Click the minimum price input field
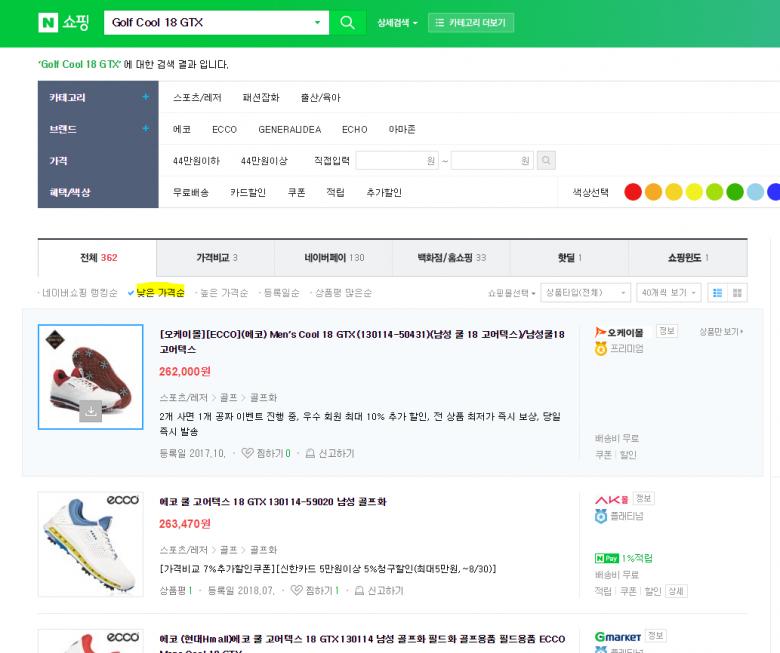This screenshot has height=653, width=780. tap(397, 160)
